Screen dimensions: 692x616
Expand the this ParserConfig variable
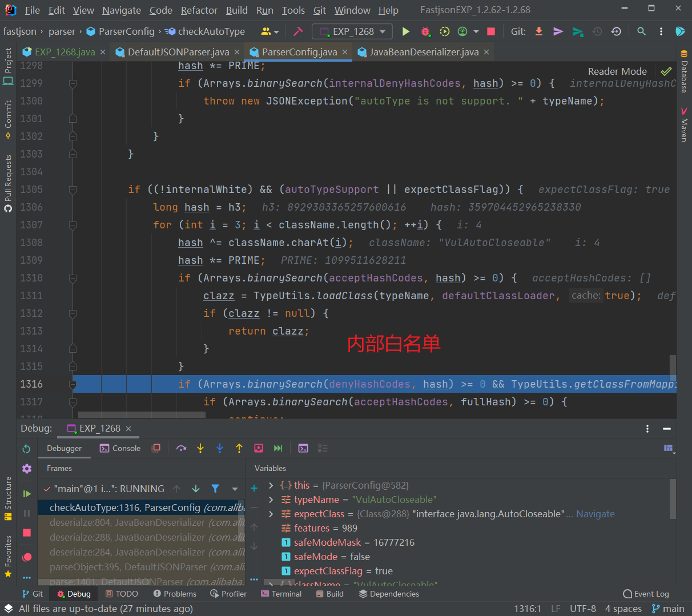coord(271,485)
